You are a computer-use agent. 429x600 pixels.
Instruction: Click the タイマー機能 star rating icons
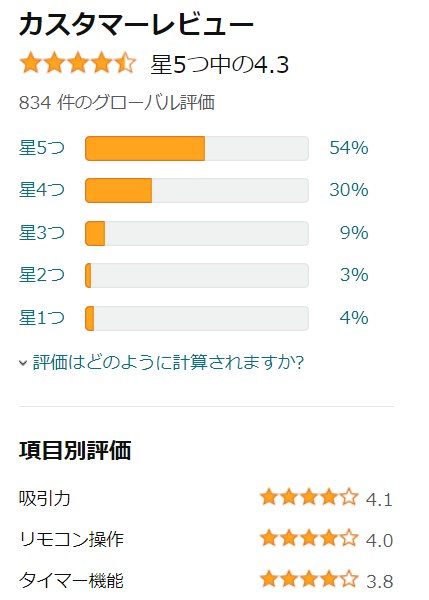coord(309,579)
